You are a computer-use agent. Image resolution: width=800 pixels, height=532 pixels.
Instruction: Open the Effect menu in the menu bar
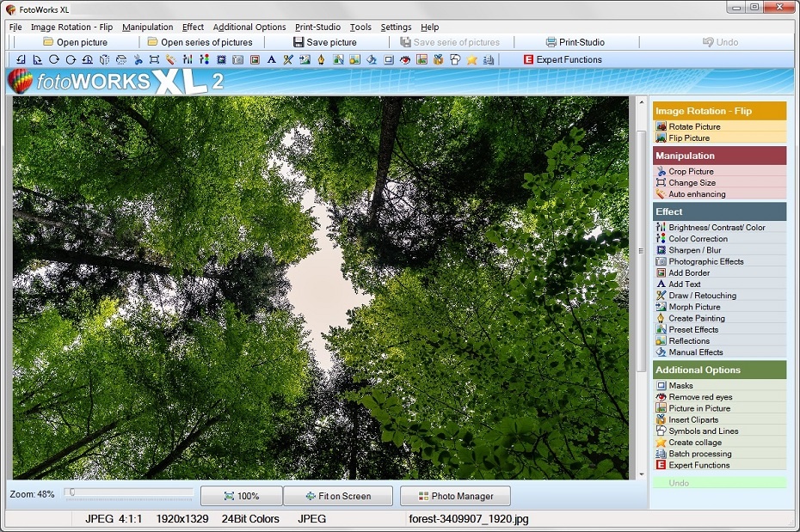point(193,27)
